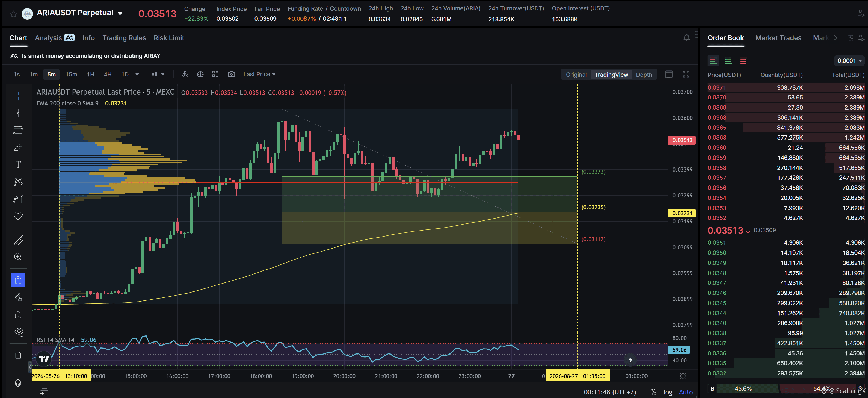Click the price alert bell icon

[686, 37]
